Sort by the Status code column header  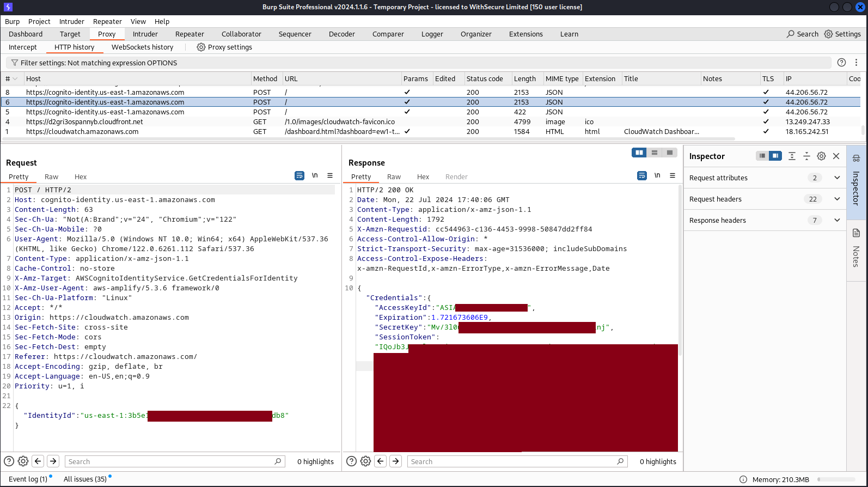point(485,79)
